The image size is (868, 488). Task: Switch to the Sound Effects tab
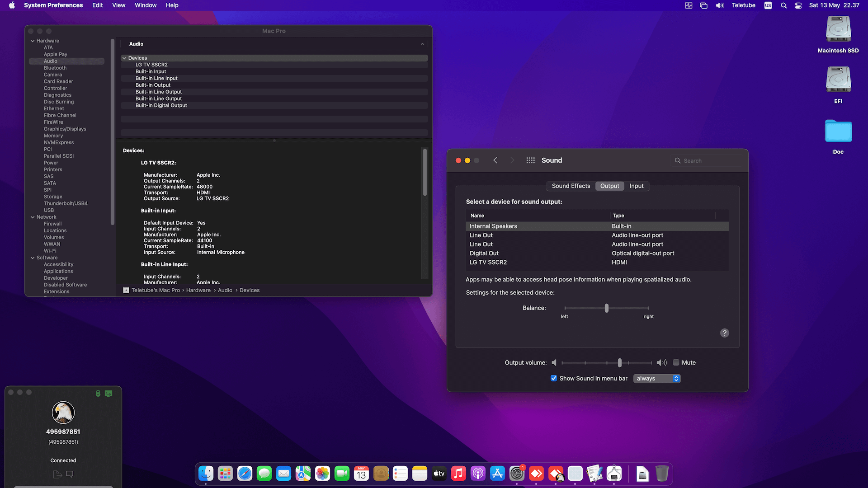tap(571, 186)
